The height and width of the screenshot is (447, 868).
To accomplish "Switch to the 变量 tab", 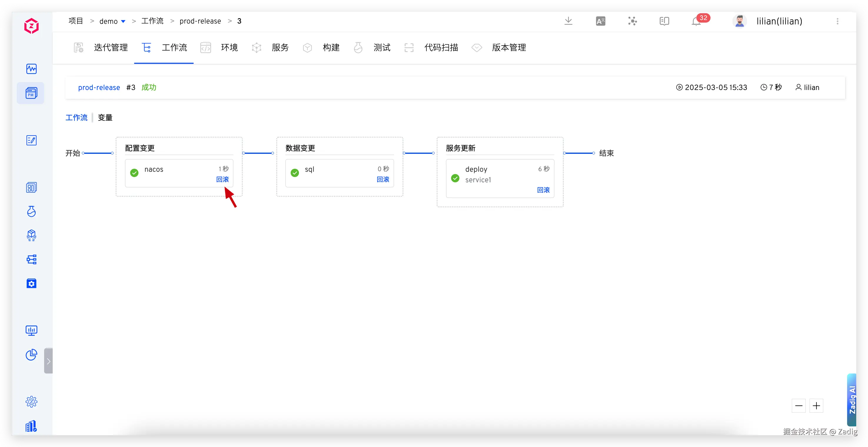I will 105,118.
